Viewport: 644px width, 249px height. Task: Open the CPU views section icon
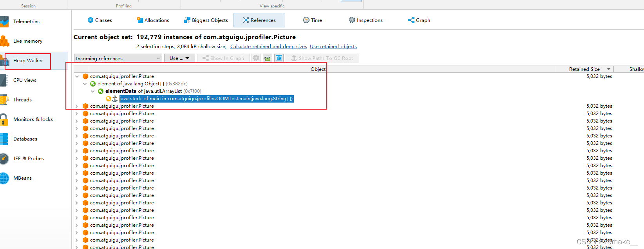tap(4, 80)
